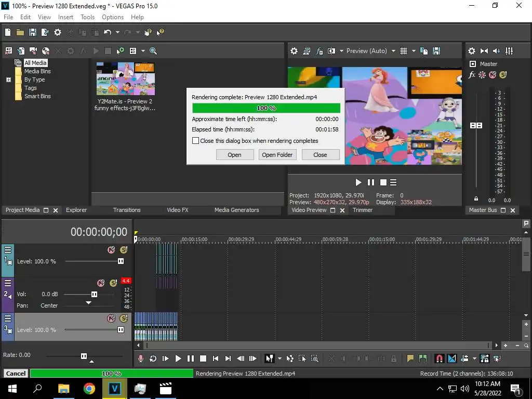Open the Normal Edit Tool dropdown arrow
The width and height of the screenshot is (532, 399).
[279, 358]
